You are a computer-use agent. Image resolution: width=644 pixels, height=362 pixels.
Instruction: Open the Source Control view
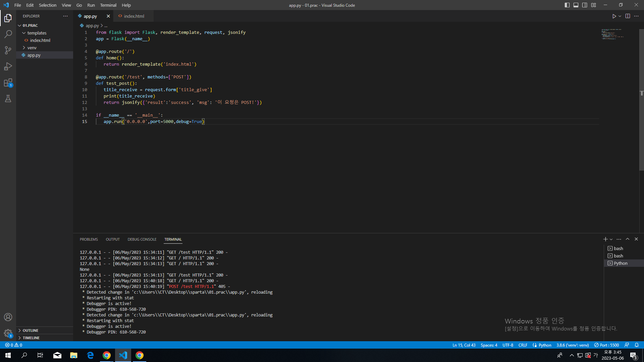point(8,50)
